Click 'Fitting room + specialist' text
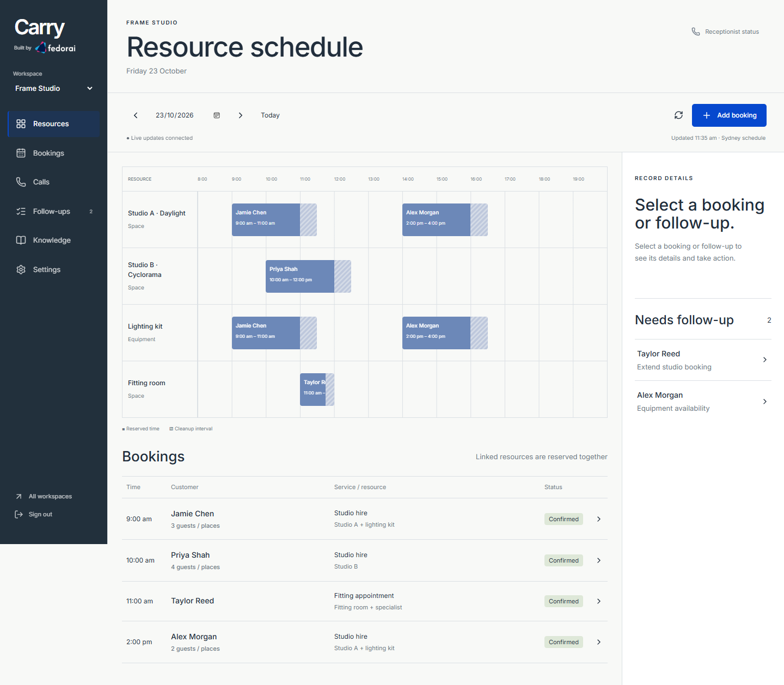784x685 pixels. (368, 607)
